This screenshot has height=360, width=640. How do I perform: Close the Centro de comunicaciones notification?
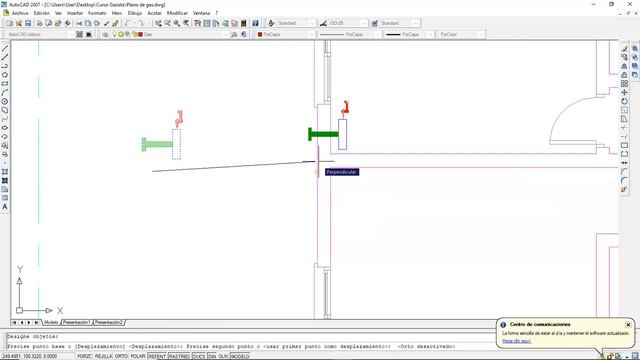pyautogui.click(x=628, y=324)
